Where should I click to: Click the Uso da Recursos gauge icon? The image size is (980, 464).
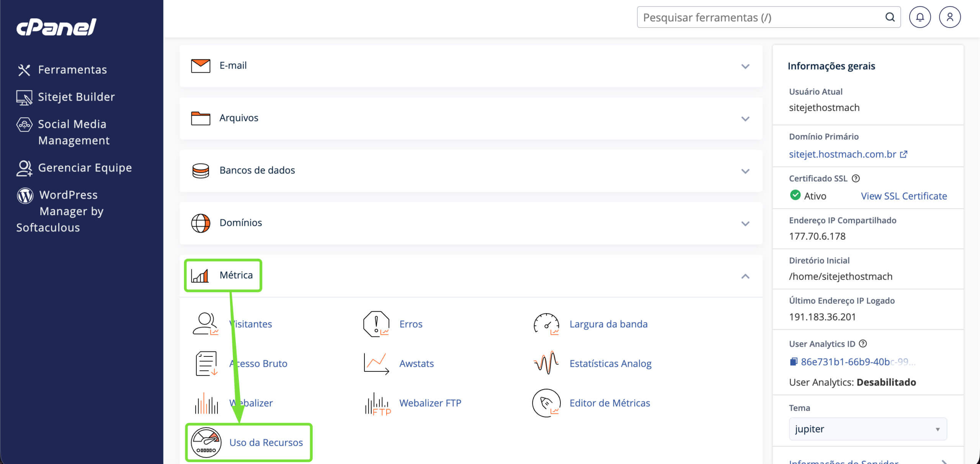tap(206, 442)
